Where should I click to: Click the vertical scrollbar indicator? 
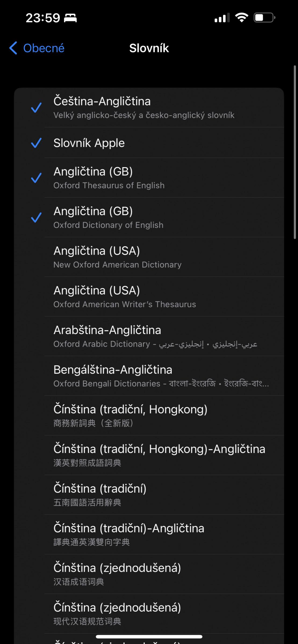(295, 152)
